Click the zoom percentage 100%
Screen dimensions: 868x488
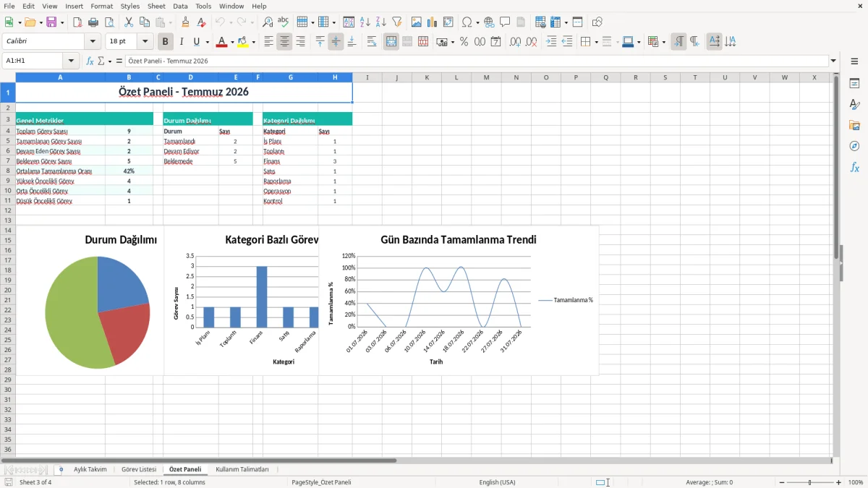pos(856,482)
